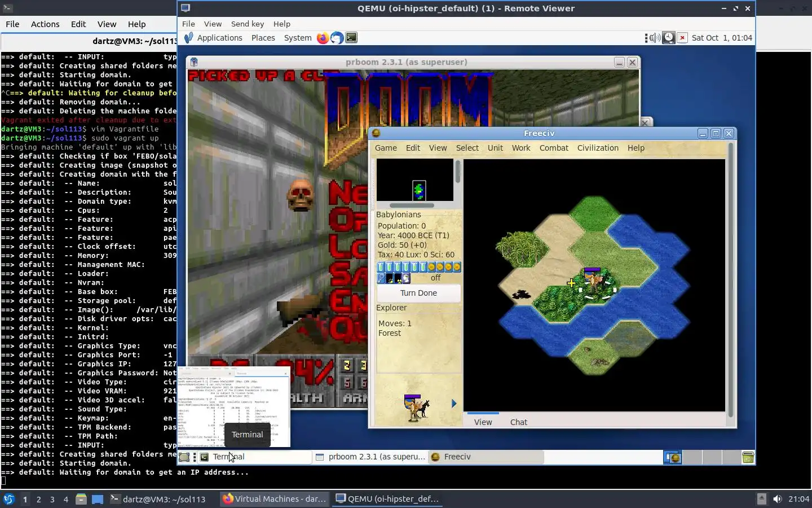This screenshot has height=508, width=812.
Task: Click the Freeciv global warming indicator
Action: click(x=390, y=278)
